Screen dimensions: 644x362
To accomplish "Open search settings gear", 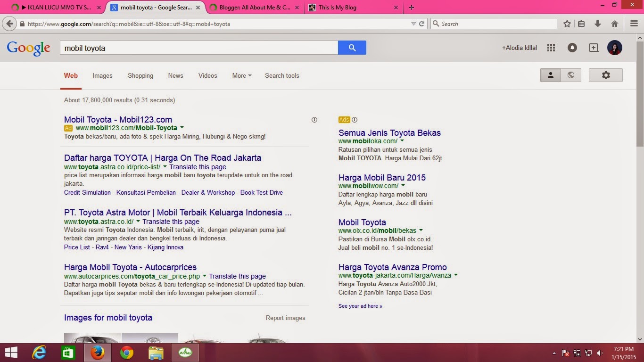I will point(606,75).
